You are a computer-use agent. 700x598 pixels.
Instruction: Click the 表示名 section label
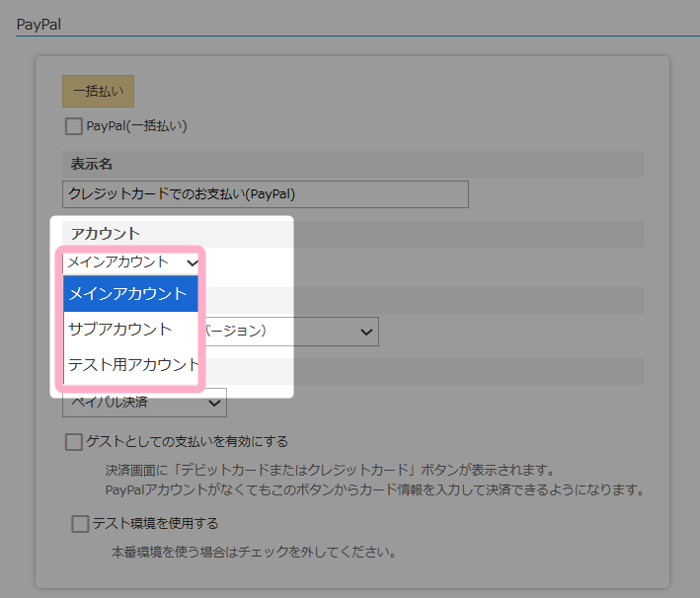point(91,164)
